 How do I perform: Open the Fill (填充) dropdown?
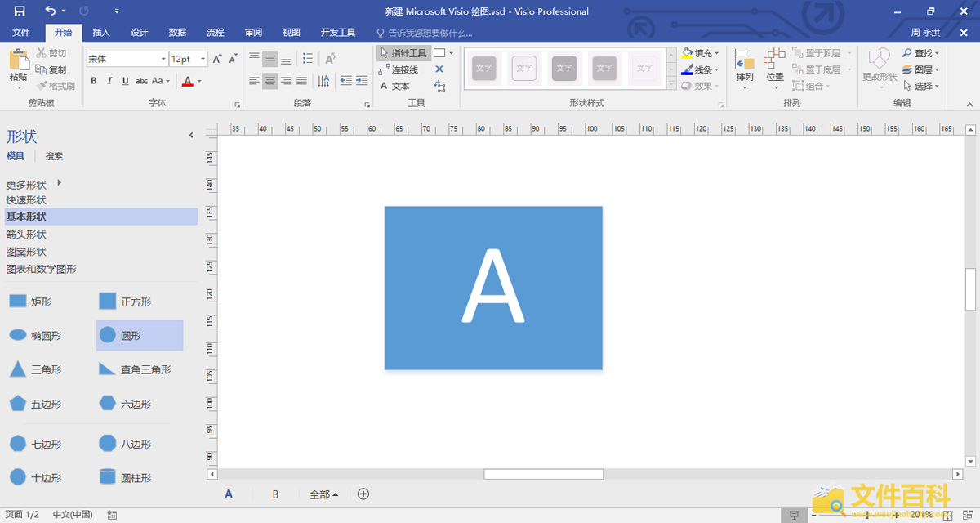tap(701, 53)
